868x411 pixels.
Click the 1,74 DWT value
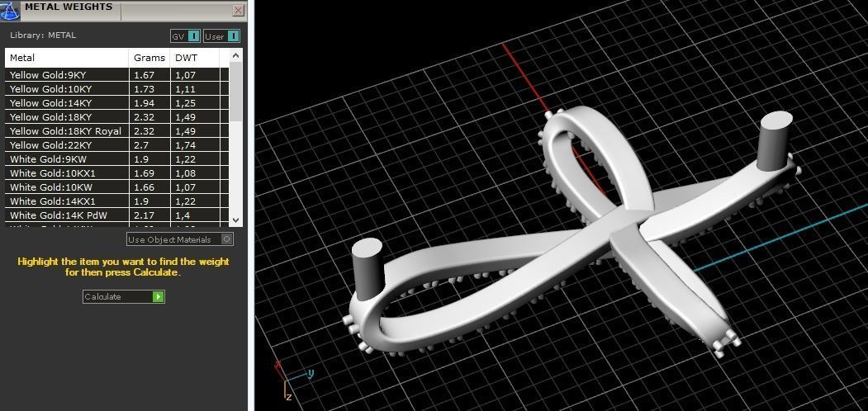click(186, 145)
